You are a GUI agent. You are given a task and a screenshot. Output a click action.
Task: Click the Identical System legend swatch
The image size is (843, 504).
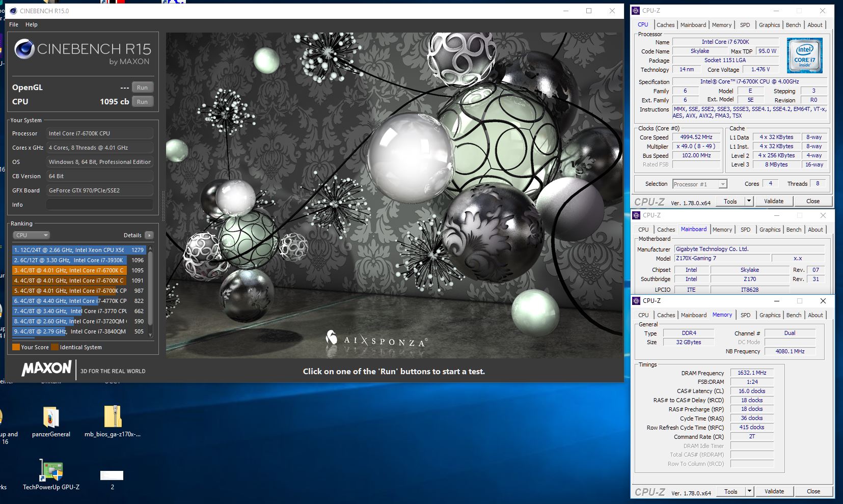click(55, 347)
